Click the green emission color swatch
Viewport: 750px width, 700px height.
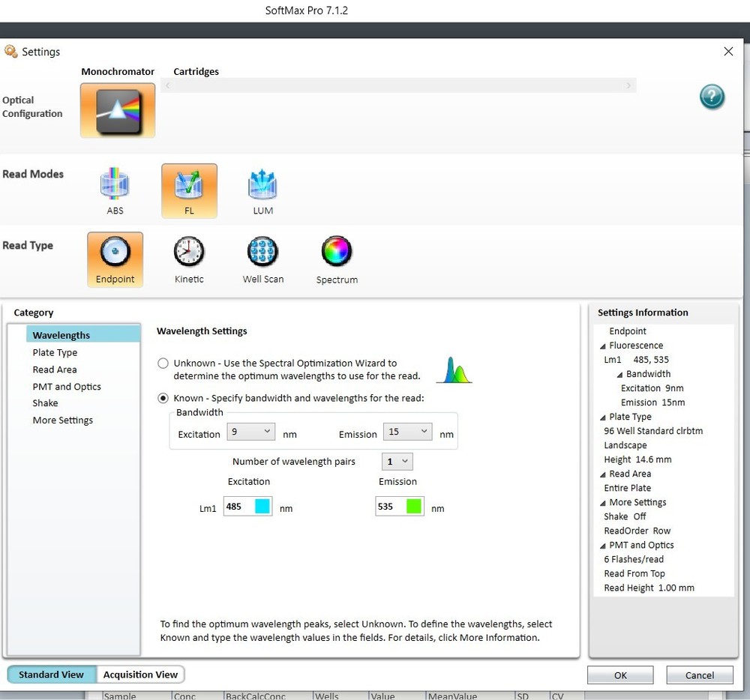point(414,506)
